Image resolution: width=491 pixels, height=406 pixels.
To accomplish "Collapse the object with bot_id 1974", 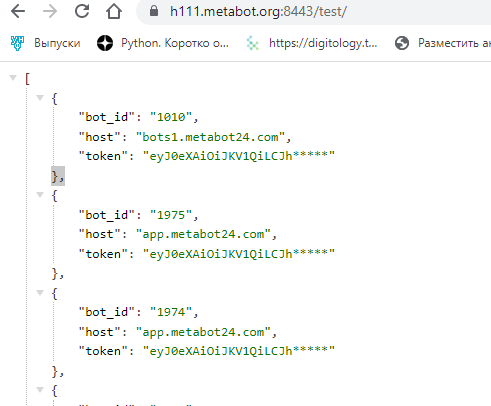I will tap(40, 293).
